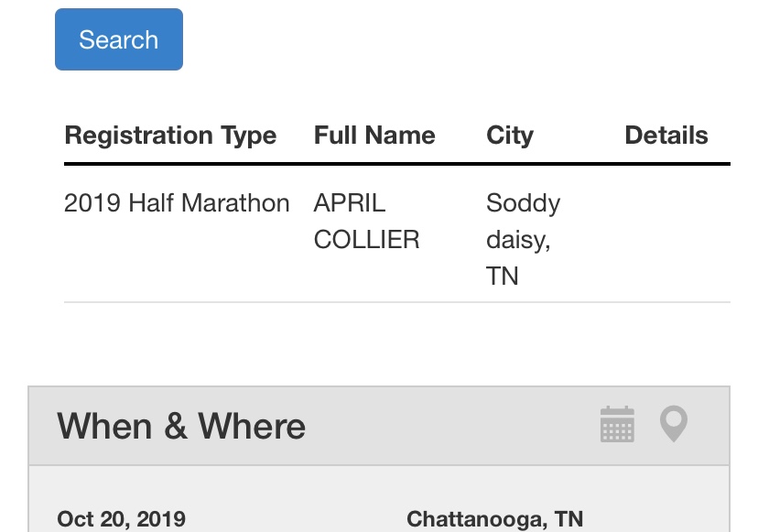
Task: Click the word Soddy in the City cell
Action: click(523, 203)
